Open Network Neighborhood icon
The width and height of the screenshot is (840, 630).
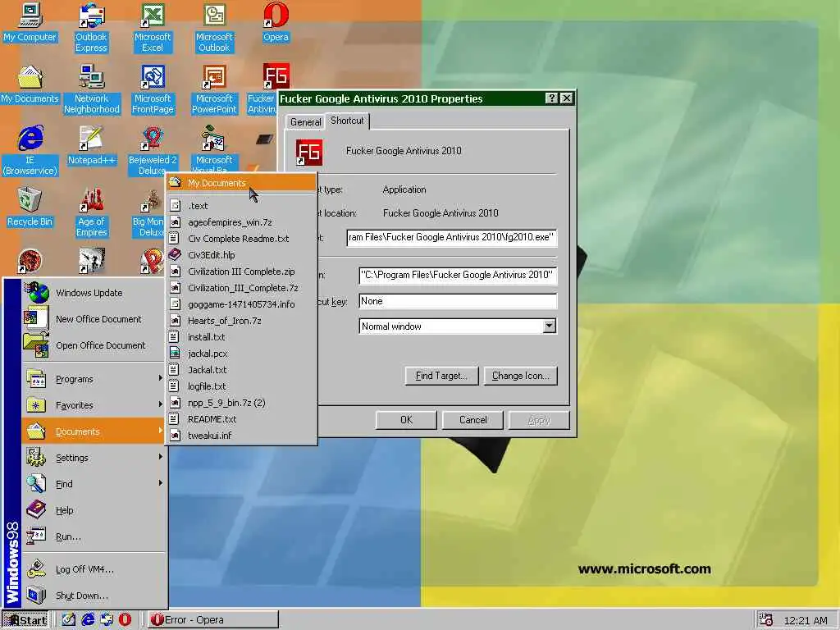point(92,89)
